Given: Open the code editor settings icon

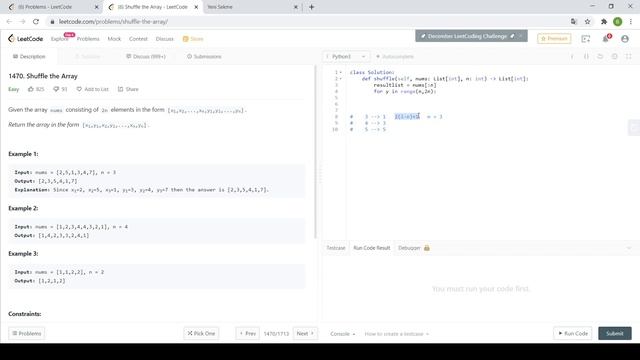Looking at the screenshot, I should [614, 56].
